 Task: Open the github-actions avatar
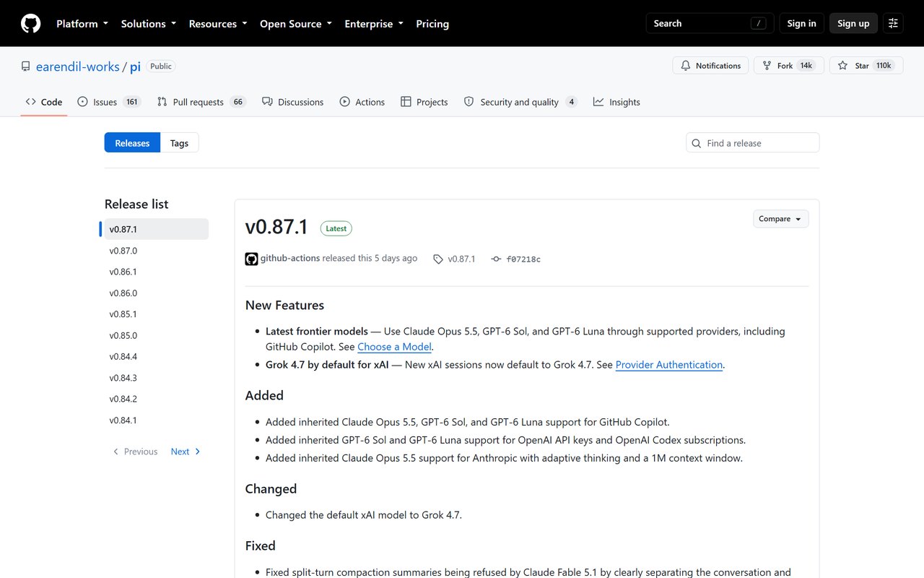(251, 259)
